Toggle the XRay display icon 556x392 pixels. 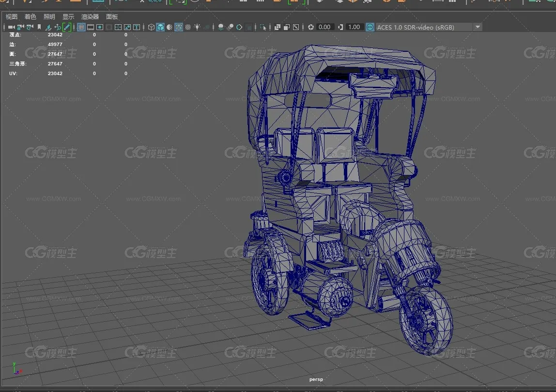[x=278, y=27]
